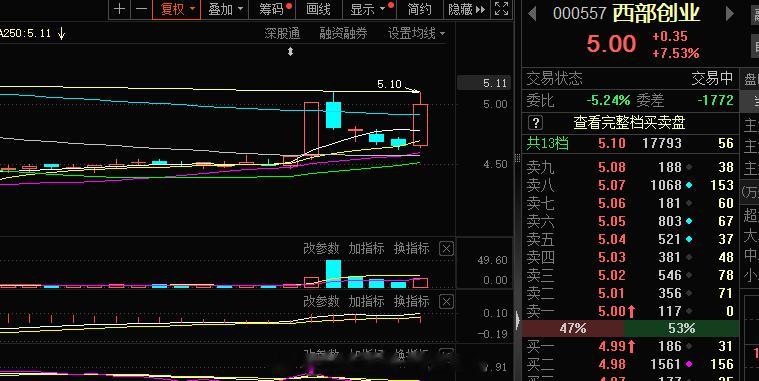Open the 显示 display dropdown

[x=369, y=9]
